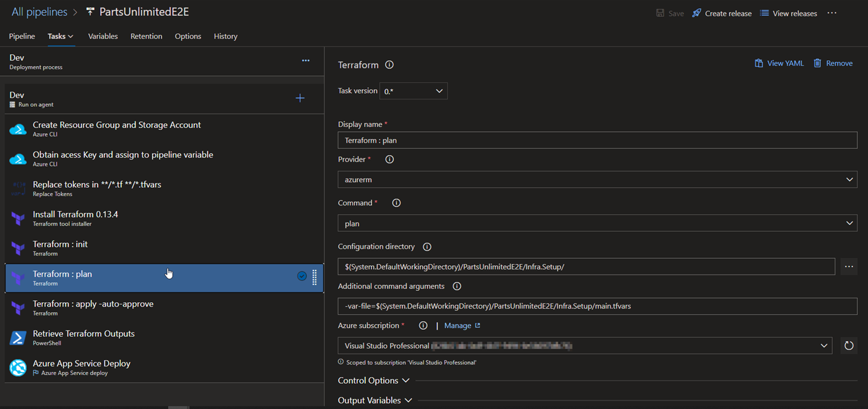Click the info icon next to Terraform heading
This screenshot has height=409, width=868.
point(389,65)
